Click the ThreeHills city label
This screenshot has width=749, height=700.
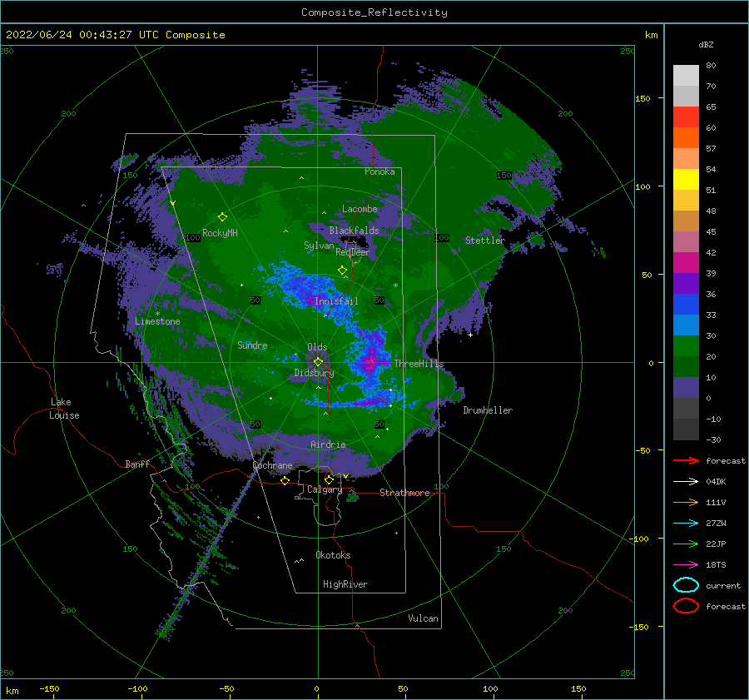click(419, 364)
